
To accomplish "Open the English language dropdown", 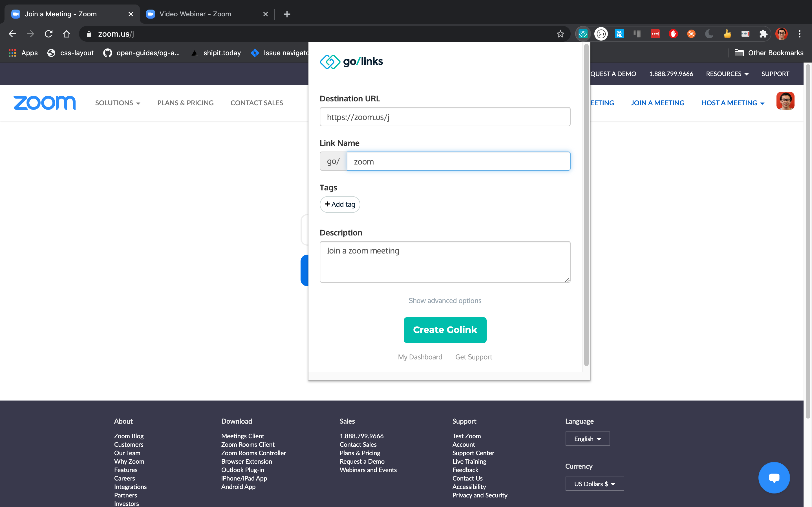I will 587,439.
